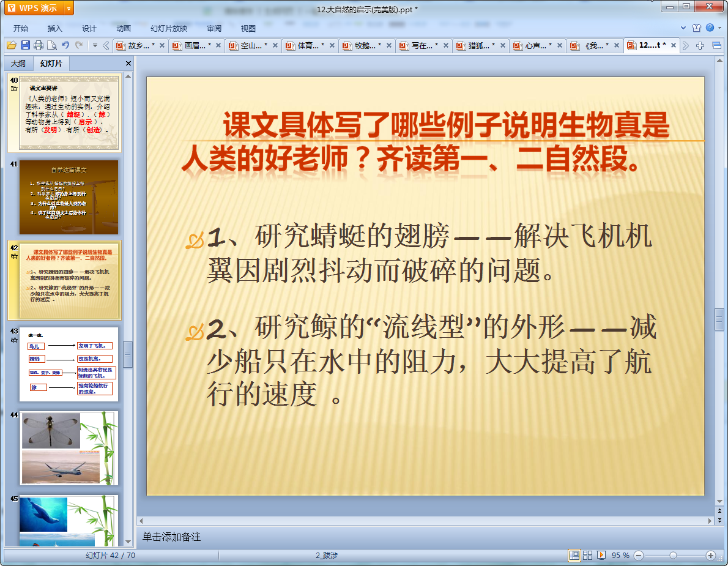Redo the last undone action
The width and height of the screenshot is (728, 566).
79,45
